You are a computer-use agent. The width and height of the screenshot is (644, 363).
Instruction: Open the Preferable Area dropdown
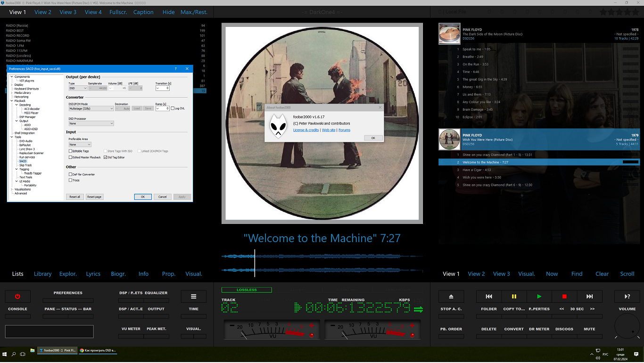pyautogui.click(x=80, y=145)
